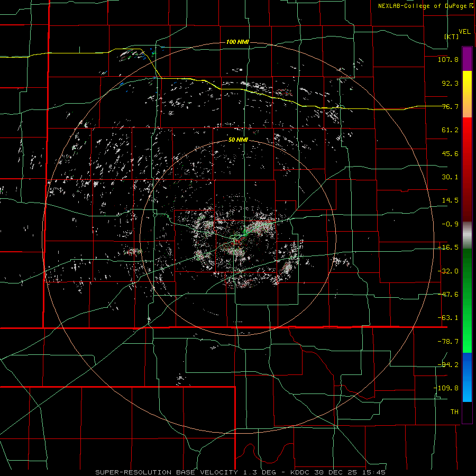Select the 76.7 scale value
Viewport: 476px width, 476px height.
click(x=450, y=106)
